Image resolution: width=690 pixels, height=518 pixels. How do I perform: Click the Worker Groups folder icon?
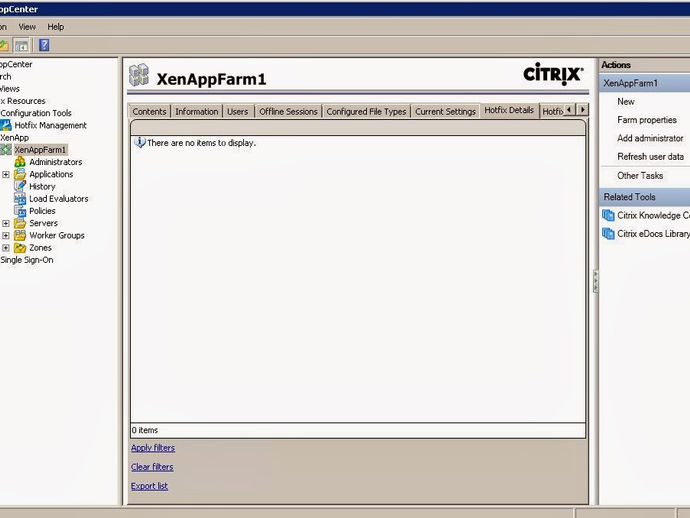click(20, 235)
